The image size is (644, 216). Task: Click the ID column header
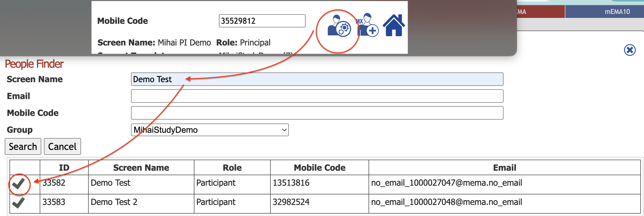(x=64, y=168)
